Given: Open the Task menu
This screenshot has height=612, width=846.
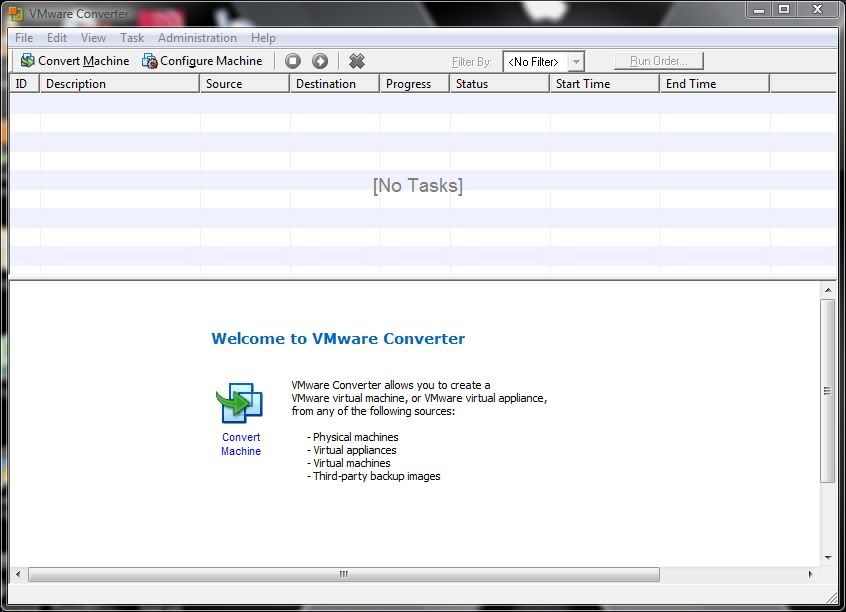Looking at the screenshot, I should (132, 38).
